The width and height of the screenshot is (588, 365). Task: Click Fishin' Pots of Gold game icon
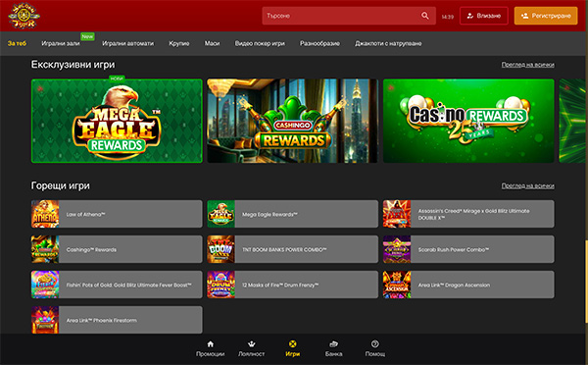[x=45, y=285]
